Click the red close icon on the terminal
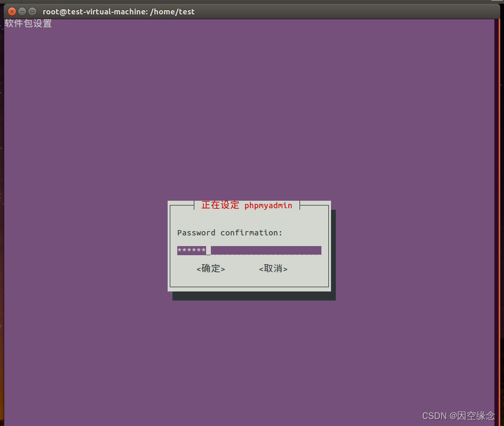Image resolution: width=504 pixels, height=426 pixels. [12, 11]
